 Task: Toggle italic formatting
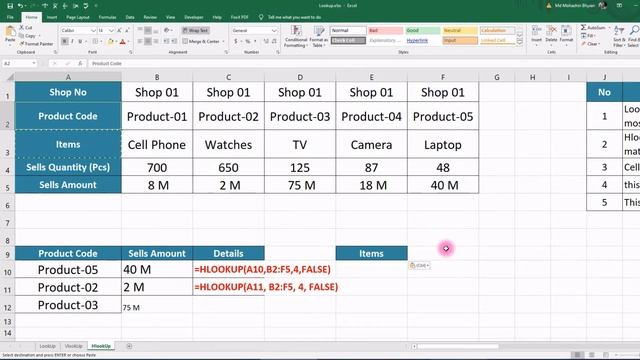(72, 41)
